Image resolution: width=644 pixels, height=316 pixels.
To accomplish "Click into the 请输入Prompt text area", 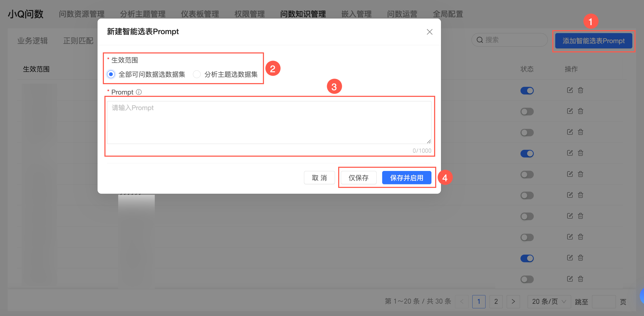I will coord(269,123).
